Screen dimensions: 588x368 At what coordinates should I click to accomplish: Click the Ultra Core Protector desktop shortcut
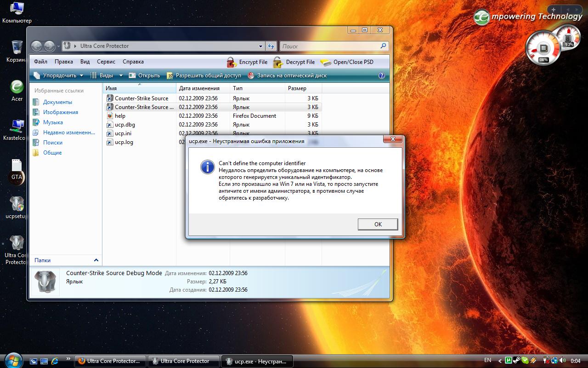coord(16,250)
